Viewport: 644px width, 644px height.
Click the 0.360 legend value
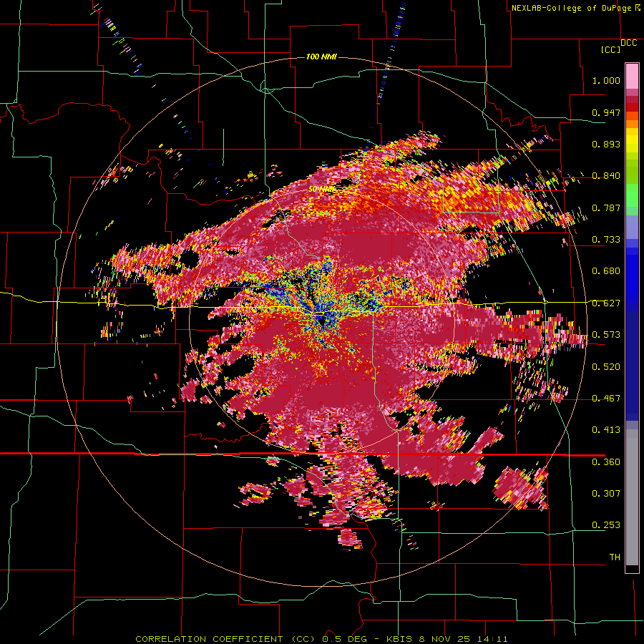point(606,462)
